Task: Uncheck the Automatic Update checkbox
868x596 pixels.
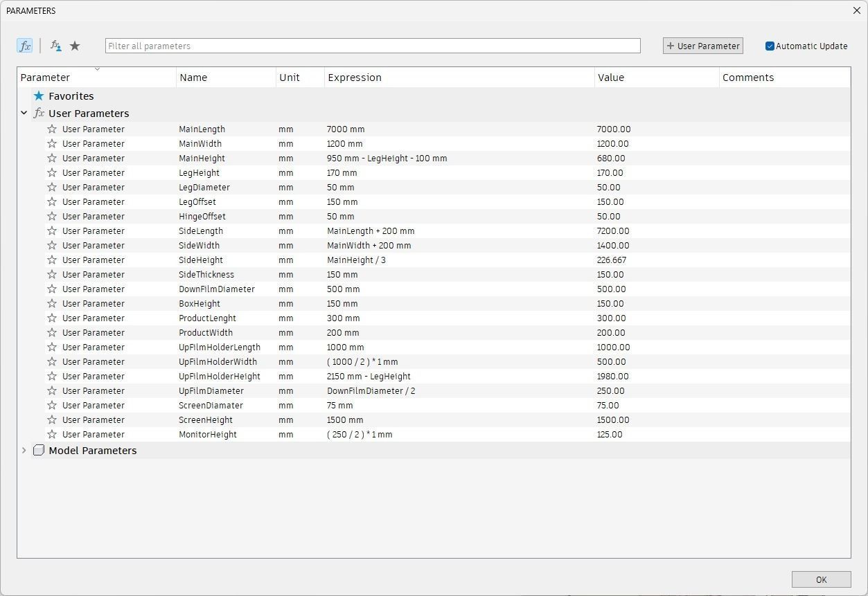Action: click(x=770, y=46)
